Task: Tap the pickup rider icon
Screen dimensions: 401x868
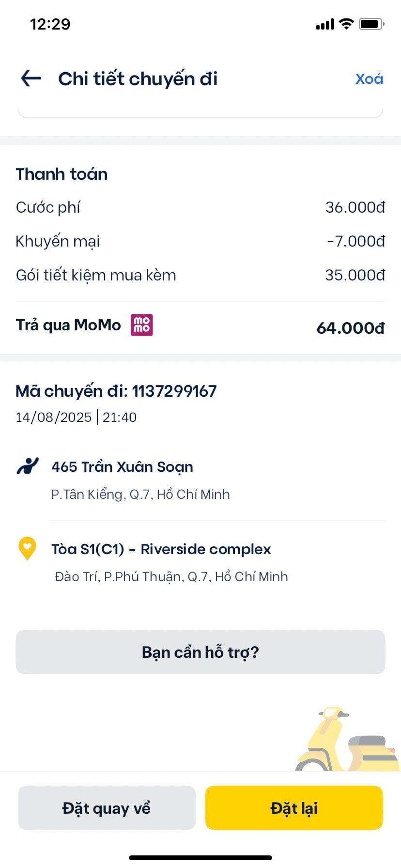Action: [x=28, y=466]
